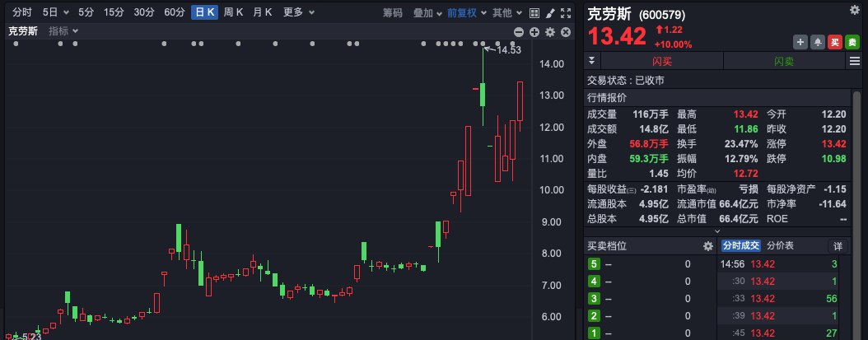
Task: Click the 详 details button
Action: [x=838, y=246]
